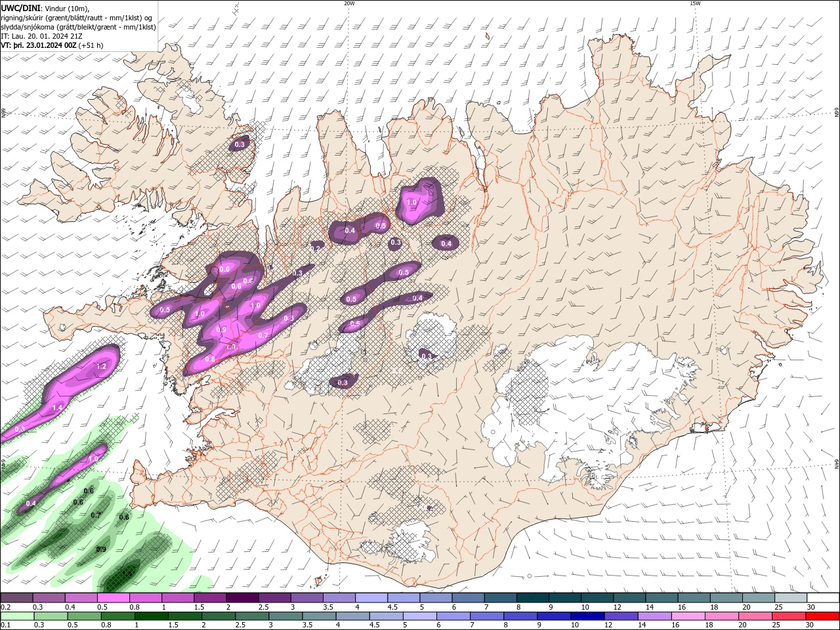Click the 'slydda/snjókoma' legend description line
840x630 pixels.
pyautogui.click(x=78, y=27)
